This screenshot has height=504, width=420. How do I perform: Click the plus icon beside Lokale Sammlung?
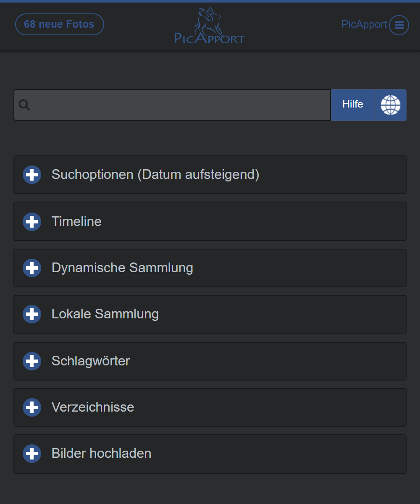coord(32,314)
